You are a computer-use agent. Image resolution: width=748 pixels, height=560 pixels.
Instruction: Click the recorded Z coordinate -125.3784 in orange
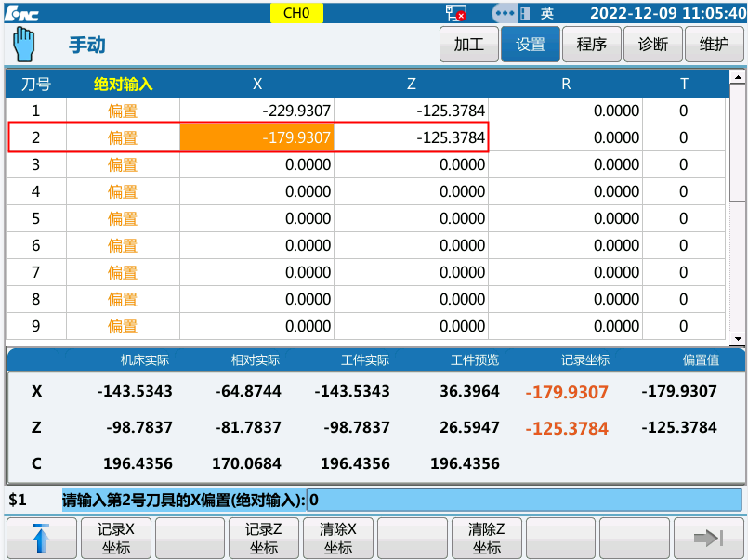pyautogui.click(x=567, y=428)
